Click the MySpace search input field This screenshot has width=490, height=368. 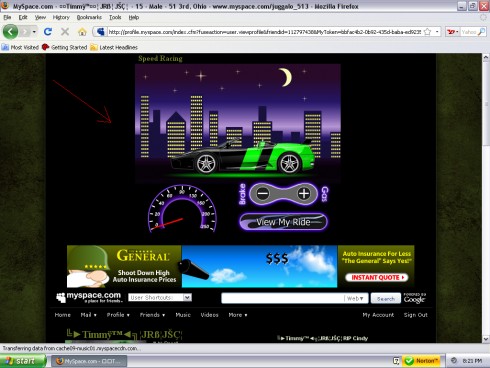click(283, 298)
